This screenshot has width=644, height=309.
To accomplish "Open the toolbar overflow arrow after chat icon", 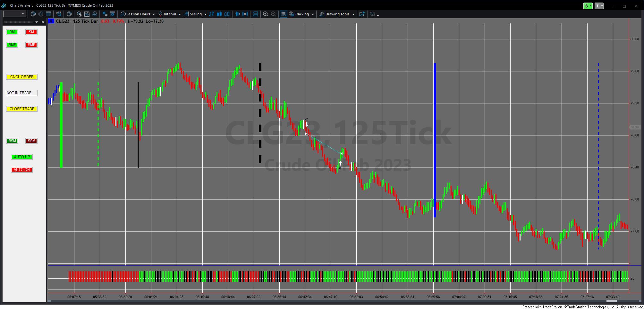I will click(378, 15).
